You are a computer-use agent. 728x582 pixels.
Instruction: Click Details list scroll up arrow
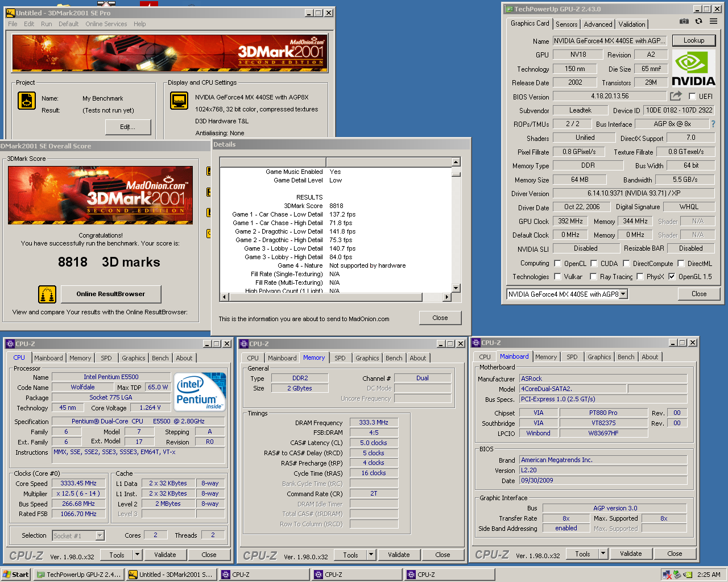tap(456, 162)
